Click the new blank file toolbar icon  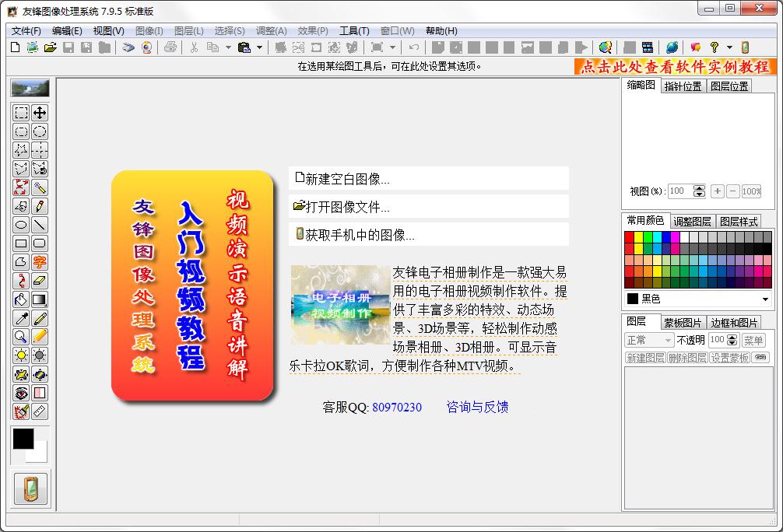point(15,47)
